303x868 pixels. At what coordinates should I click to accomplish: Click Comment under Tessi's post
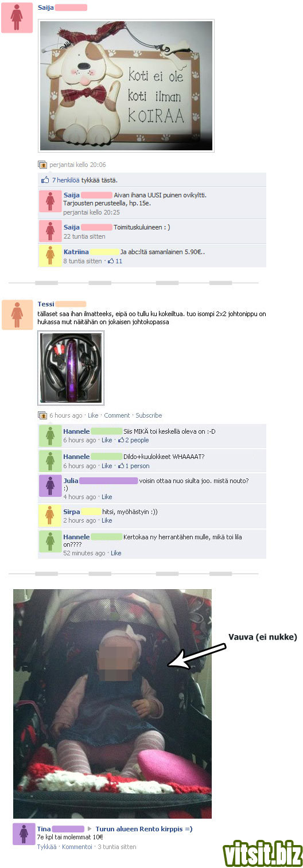pyautogui.click(x=117, y=415)
